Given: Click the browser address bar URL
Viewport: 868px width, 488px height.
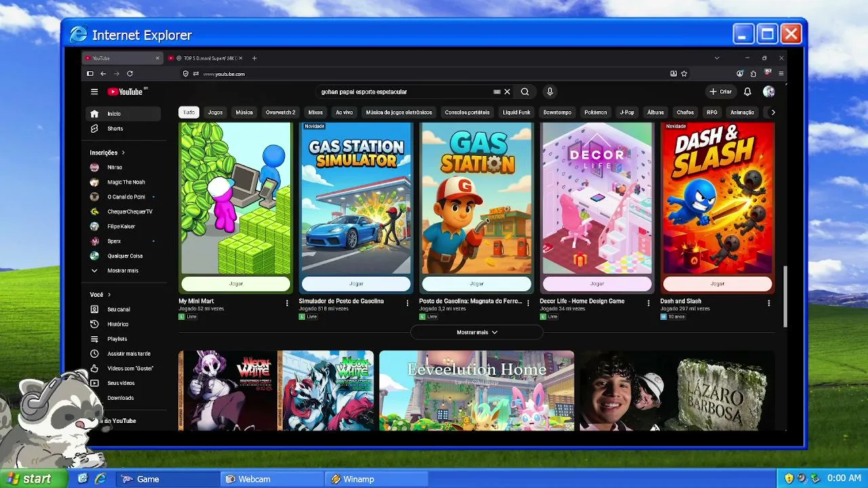Looking at the screenshot, I should 224,74.
